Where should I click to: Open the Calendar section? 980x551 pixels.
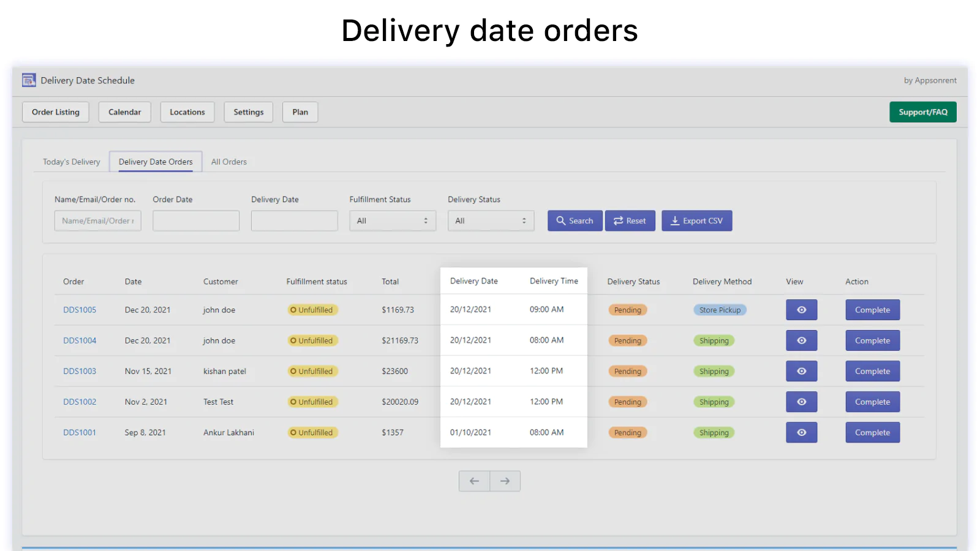124,112
